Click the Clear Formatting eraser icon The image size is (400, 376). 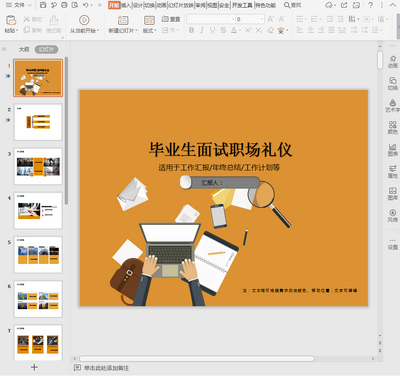click(x=270, y=30)
